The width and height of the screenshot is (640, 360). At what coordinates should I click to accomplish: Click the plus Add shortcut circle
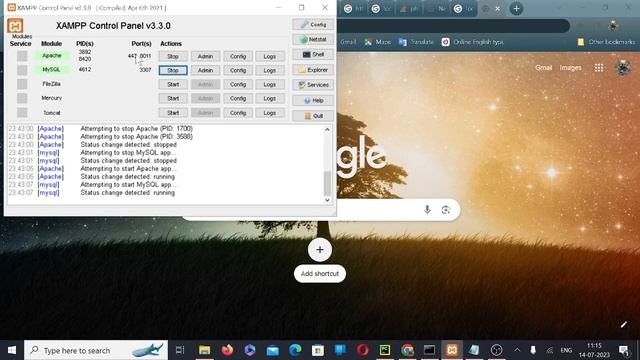[320, 250]
